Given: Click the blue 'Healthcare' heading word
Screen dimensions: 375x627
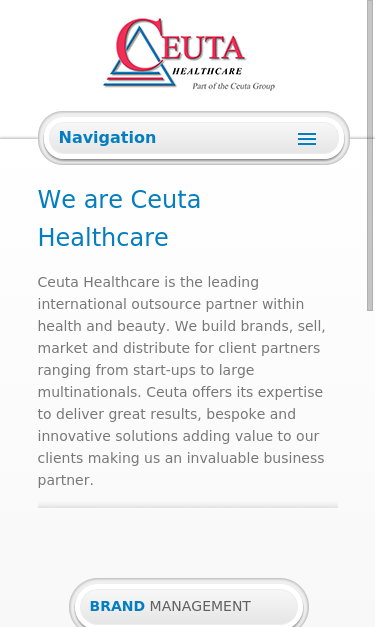Looking at the screenshot, I should pos(103,237).
